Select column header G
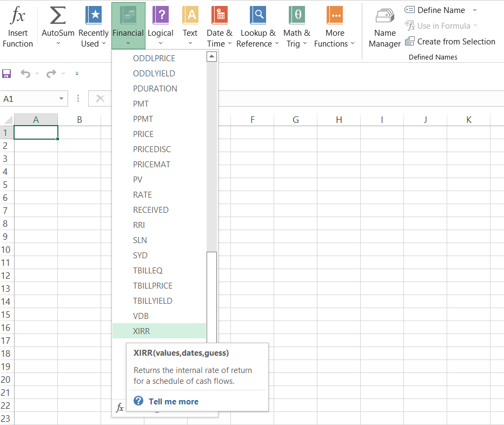504x425 pixels. pyautogui.click(x=296, y=120)
